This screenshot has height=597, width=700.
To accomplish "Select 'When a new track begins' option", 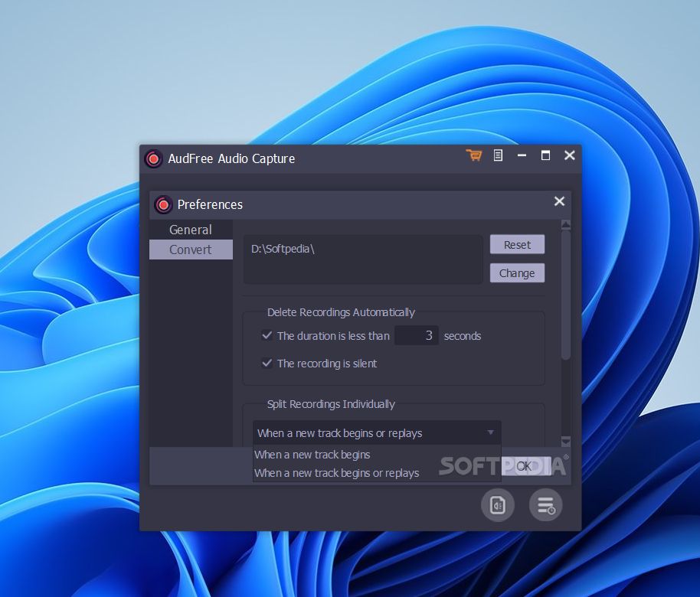I will [312, 455].
